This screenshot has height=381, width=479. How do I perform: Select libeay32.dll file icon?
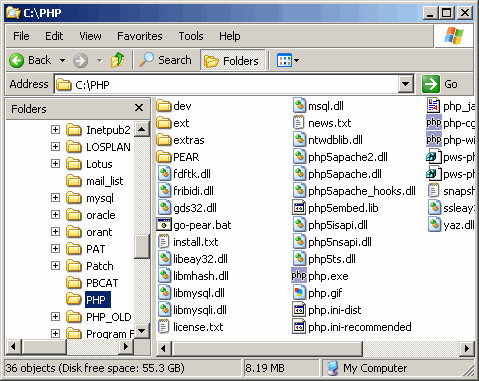(x=164, y=259)
